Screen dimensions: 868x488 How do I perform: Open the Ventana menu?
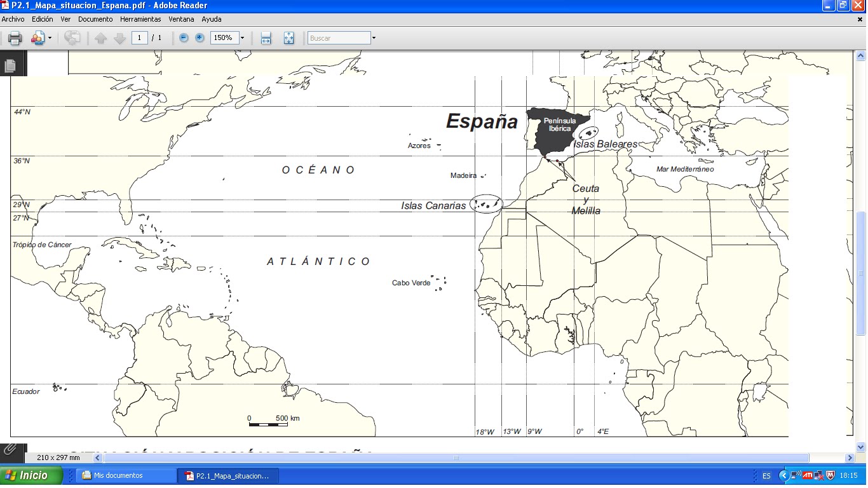(181, 19)
